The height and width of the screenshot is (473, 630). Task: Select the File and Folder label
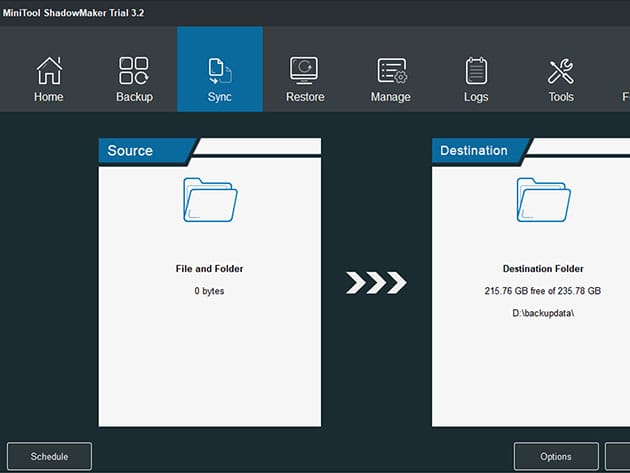(209, 269)
